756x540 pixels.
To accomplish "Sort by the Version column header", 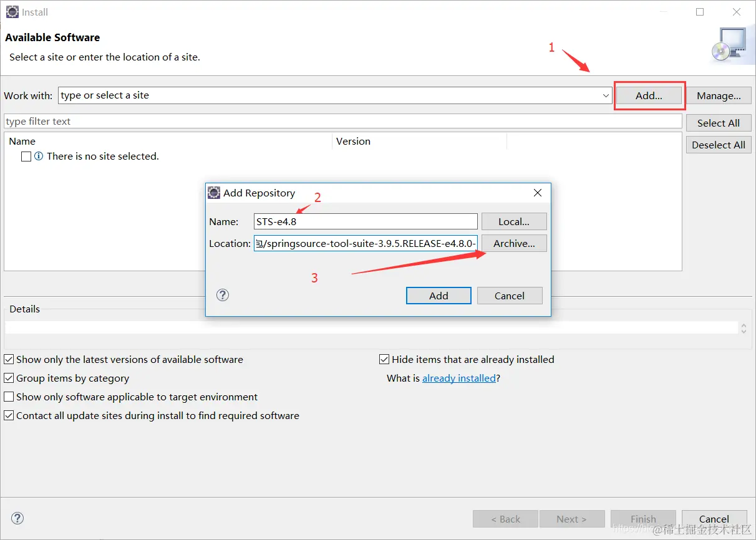I will tap(419, 142).
